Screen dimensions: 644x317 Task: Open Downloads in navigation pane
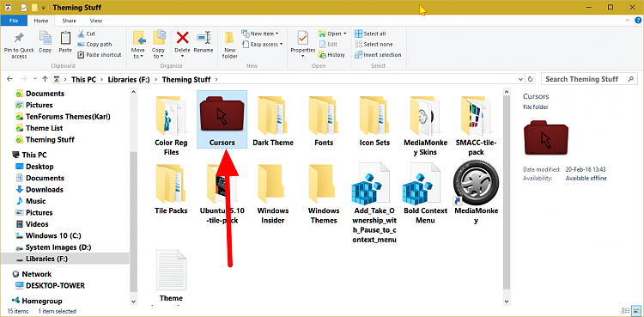tap(45, 190)
